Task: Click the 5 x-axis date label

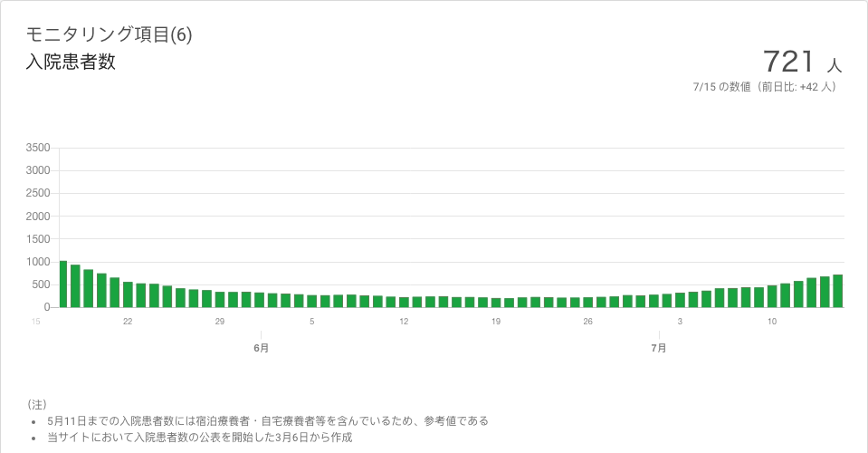Action: pyautogui.click(x=311, y=322)
